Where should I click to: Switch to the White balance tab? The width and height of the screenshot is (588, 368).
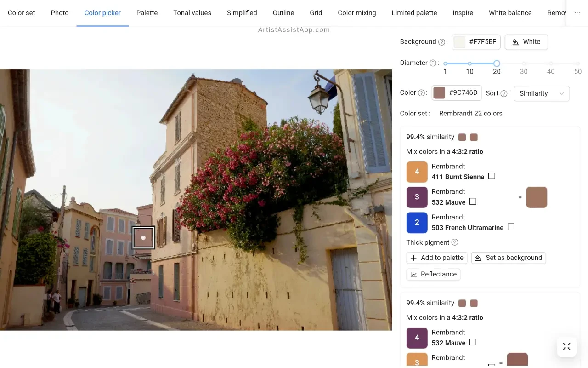[510, 13]
